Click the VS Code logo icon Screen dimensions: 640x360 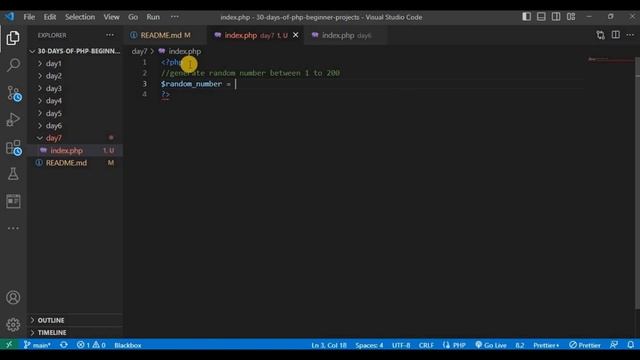(x=9, y=17)
